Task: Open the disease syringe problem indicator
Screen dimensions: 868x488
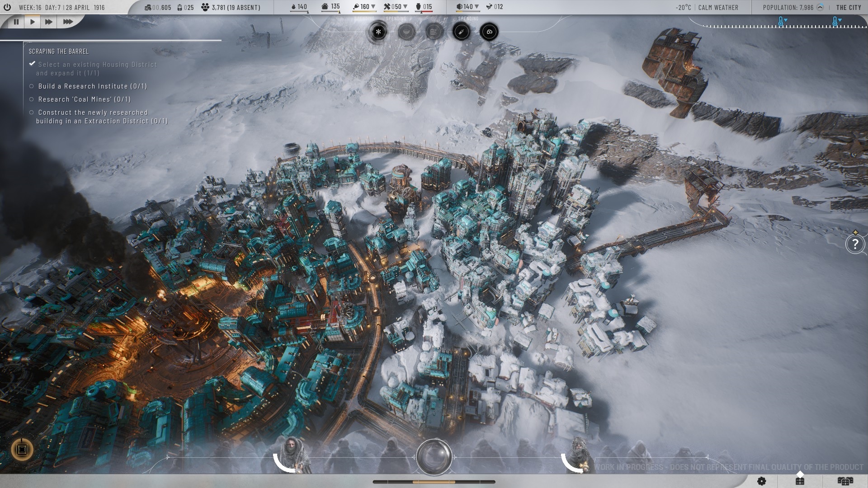Action: coord(462,32)
